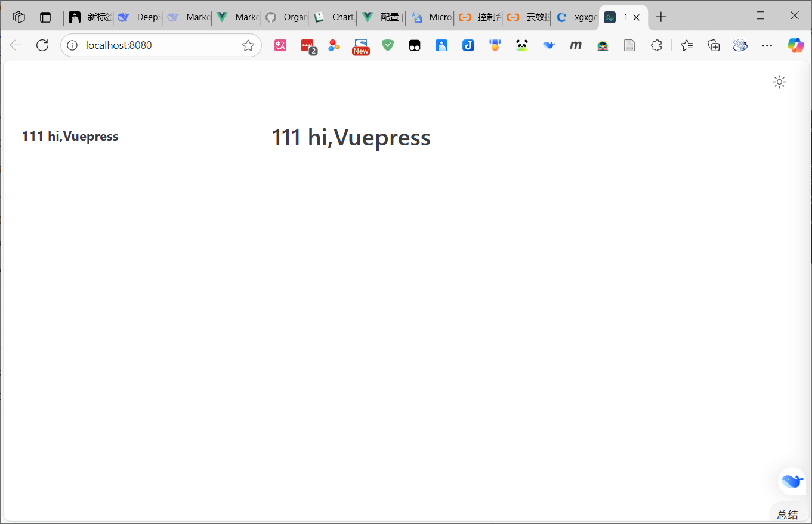
Task: Click the blue whale toolbar extension
Action: (549, 45)
